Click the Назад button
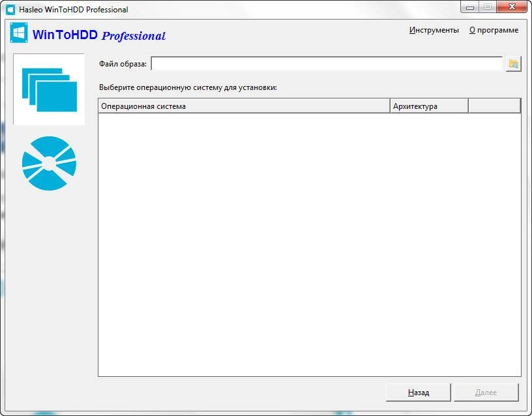 pos(419,393)
